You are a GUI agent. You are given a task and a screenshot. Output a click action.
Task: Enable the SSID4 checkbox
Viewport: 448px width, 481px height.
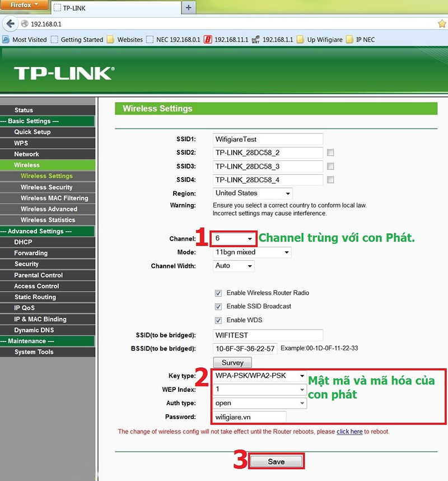[330, 180]
